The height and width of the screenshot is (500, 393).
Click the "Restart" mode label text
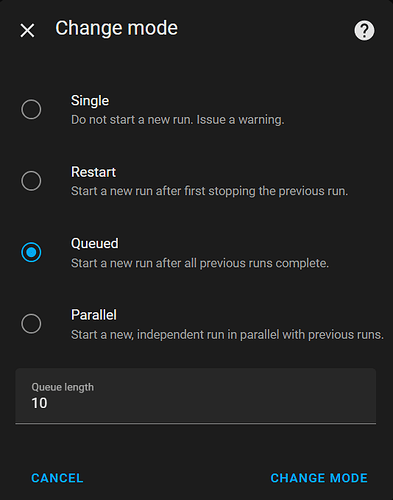(93, 172)
